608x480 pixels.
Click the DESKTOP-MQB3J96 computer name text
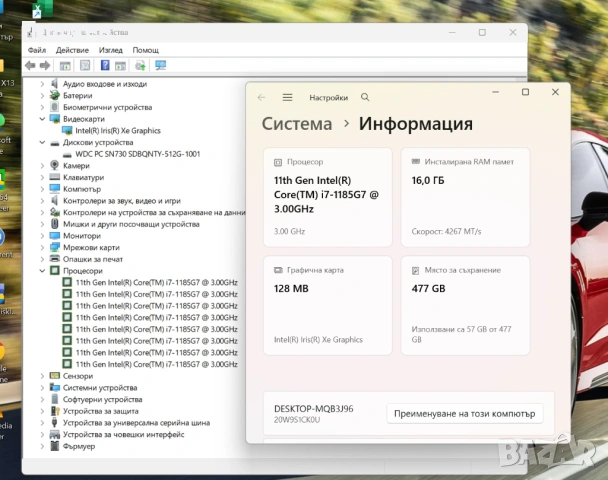click(314, 409)
